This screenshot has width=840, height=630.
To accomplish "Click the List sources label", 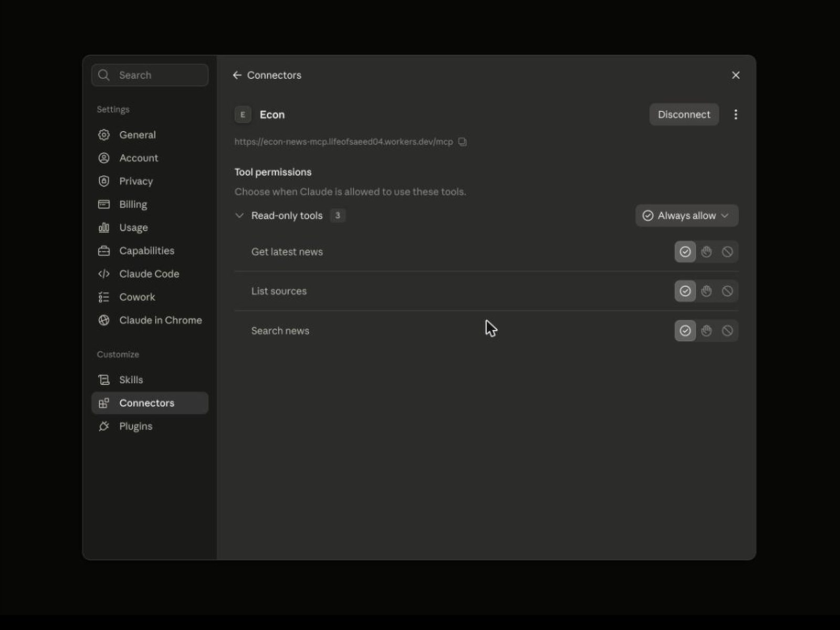I will coord(279,291).
